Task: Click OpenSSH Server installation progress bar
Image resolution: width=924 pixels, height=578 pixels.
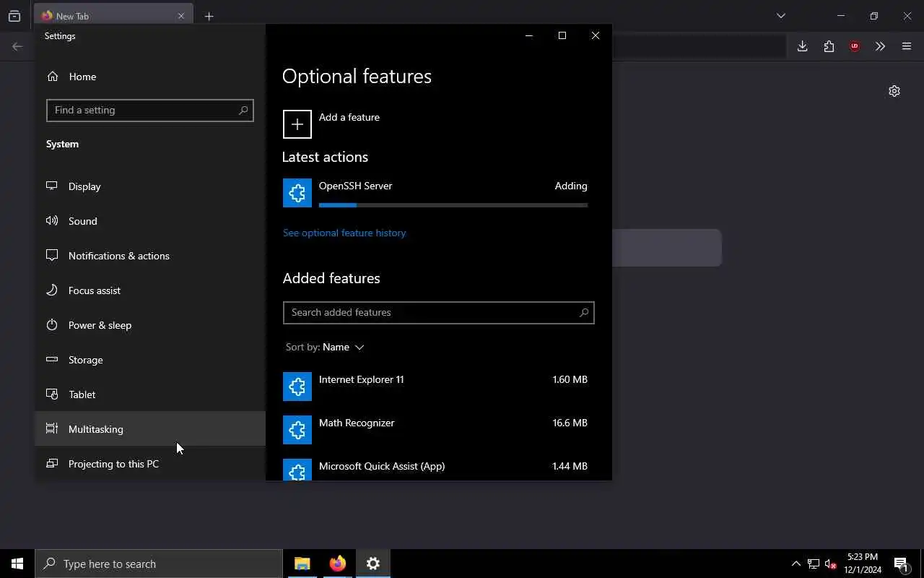Action: point(453,205)
